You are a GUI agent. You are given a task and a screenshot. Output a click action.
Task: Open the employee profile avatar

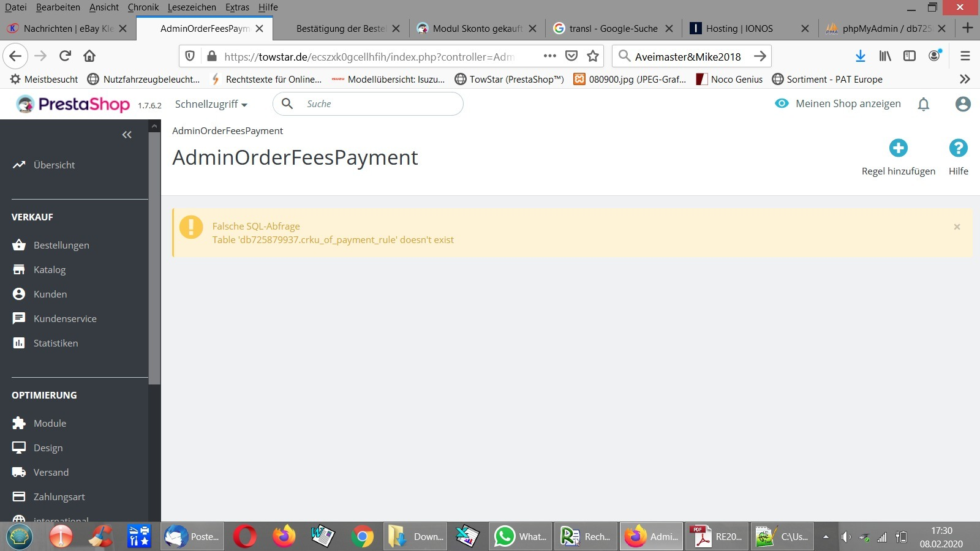tap(963, 104)
